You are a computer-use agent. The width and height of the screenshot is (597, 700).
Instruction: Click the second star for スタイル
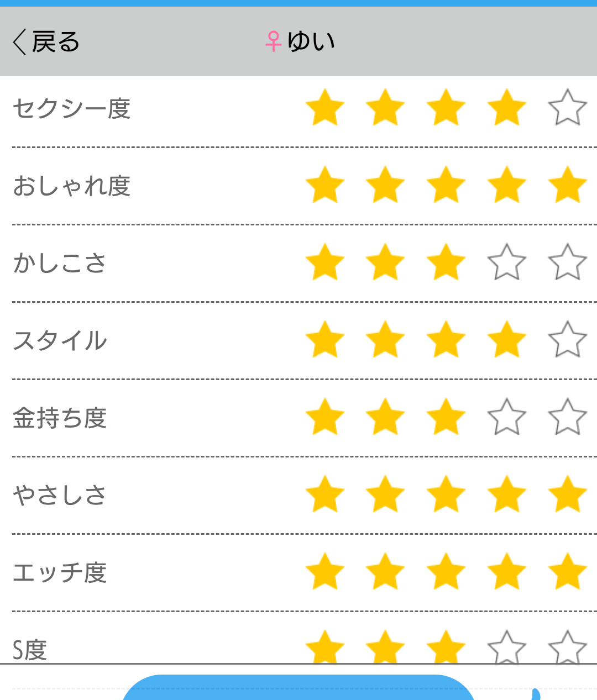(x=385, y=340)
